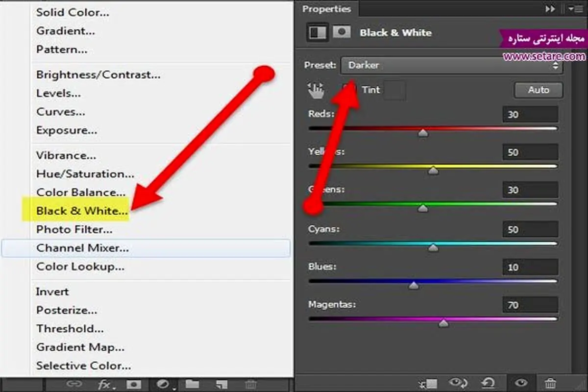Open new adjustment layer menu icon

(166, 385)
